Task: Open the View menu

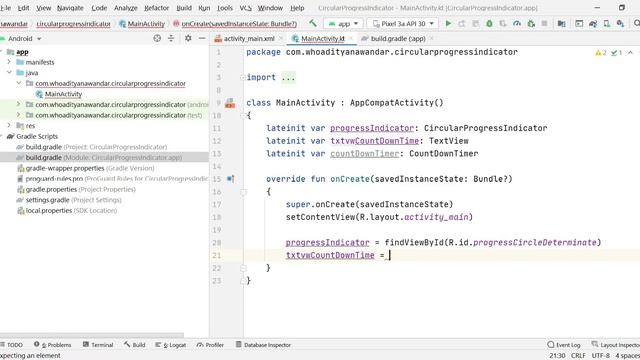Action: (x=44, y=8)
